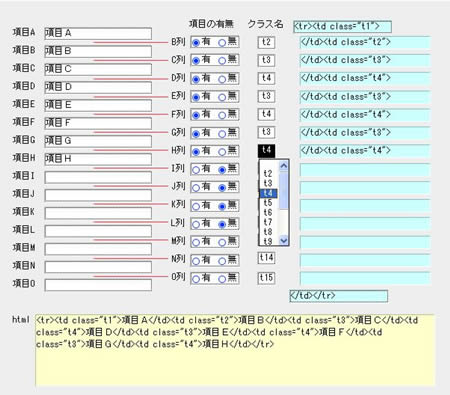Pick t8 in the open dropdown list
Screen dimensions: 450x395
coord(268,232)
